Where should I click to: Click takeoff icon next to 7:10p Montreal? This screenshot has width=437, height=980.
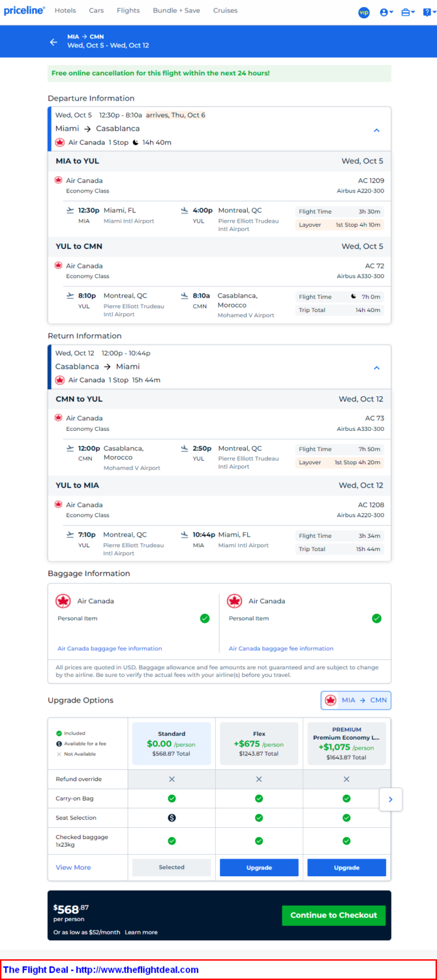(x=70, y=535)
